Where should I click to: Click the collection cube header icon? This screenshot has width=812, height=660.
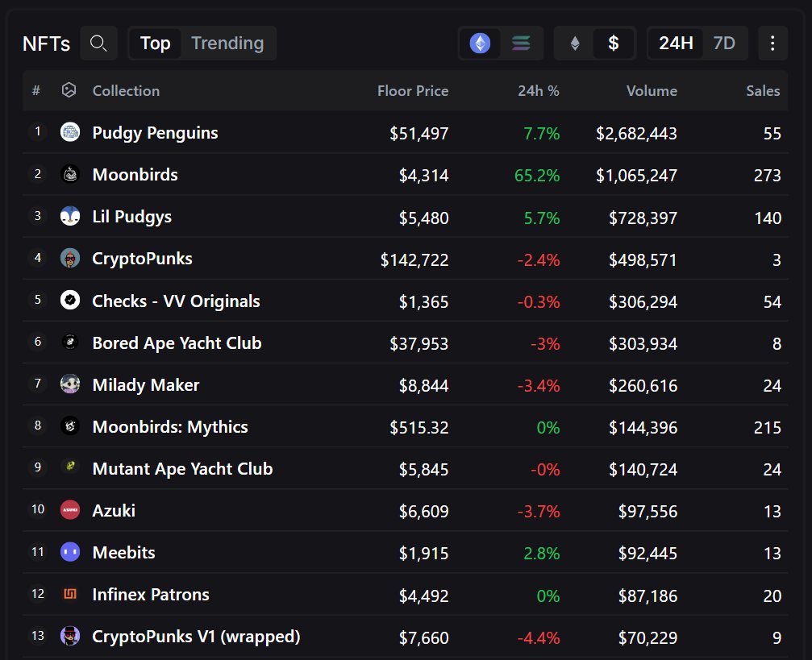tap(69, 90)
